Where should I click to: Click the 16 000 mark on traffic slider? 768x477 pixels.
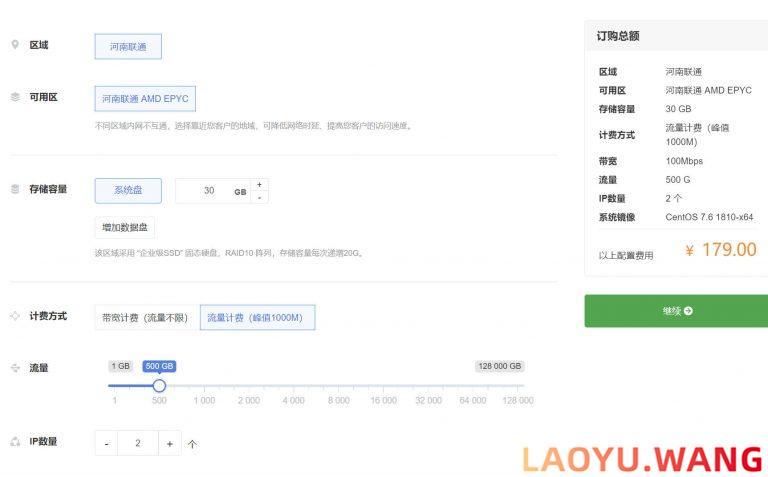(x=384, y=400)
